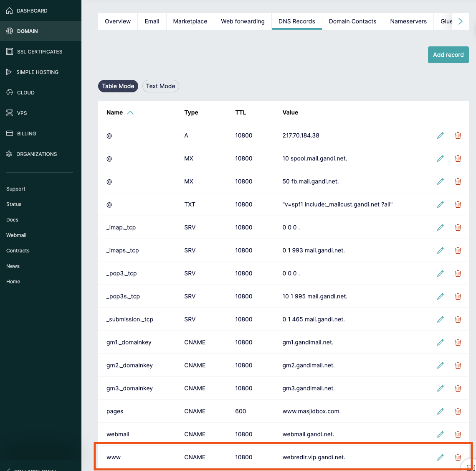Image resolution: width=476 pixels, height=471 pixels.
Task: Delete the pages CNAME record
Action: tap(458, 411)
